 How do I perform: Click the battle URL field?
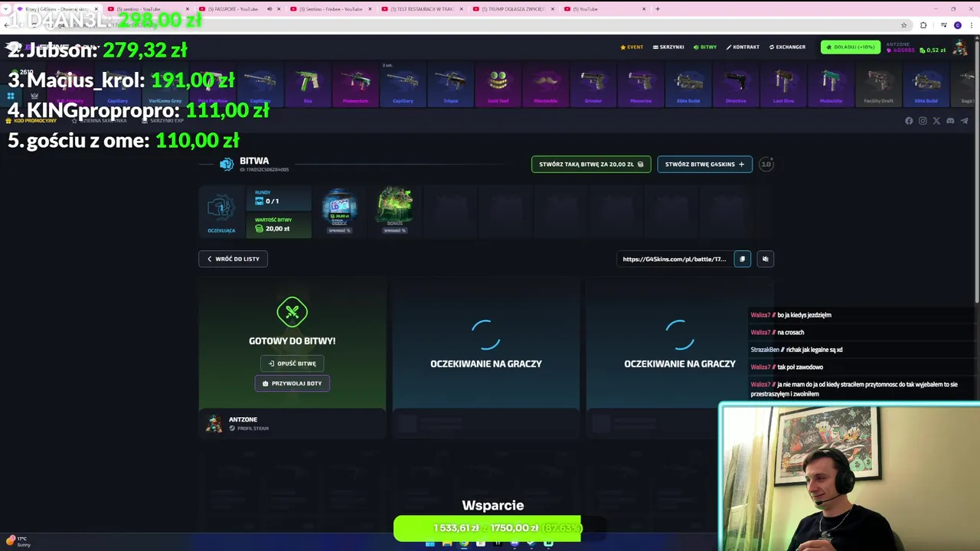pos(675,259)
